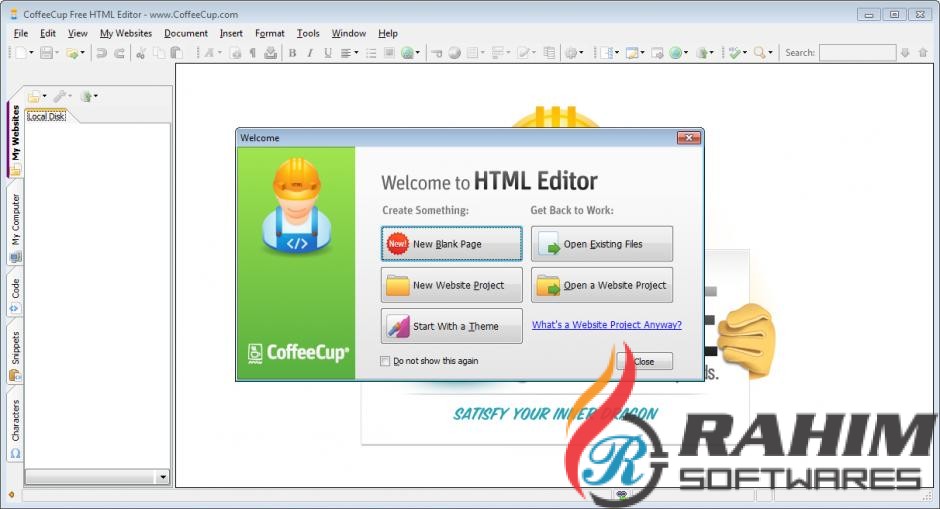The width and height of the screenshot is (940, 509).
Task: Click the spell check ABC icon
Action: coord(734,53)
